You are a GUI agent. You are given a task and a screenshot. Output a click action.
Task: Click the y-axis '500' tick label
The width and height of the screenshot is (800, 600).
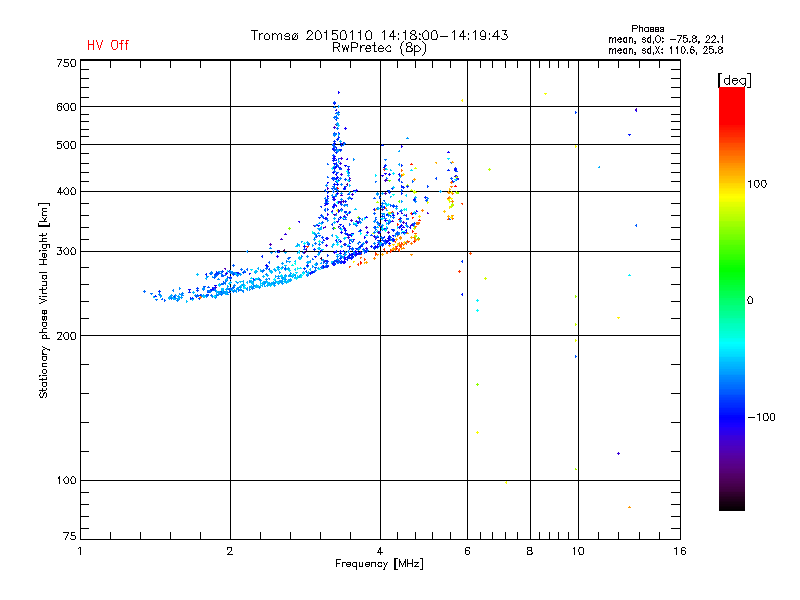66,145
